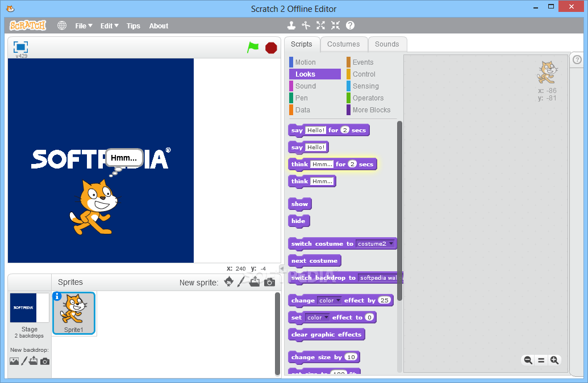The height and width of the screenshot is (383, 588).
Task: Upload backdrop from file
Action: pos(34,361)
